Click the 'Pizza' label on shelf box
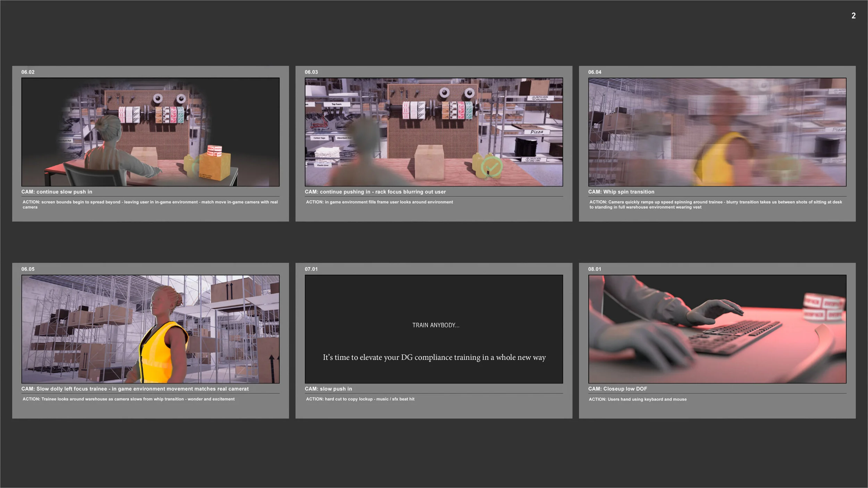The width and height of the screenshot is (868, 488). point(536,132)
